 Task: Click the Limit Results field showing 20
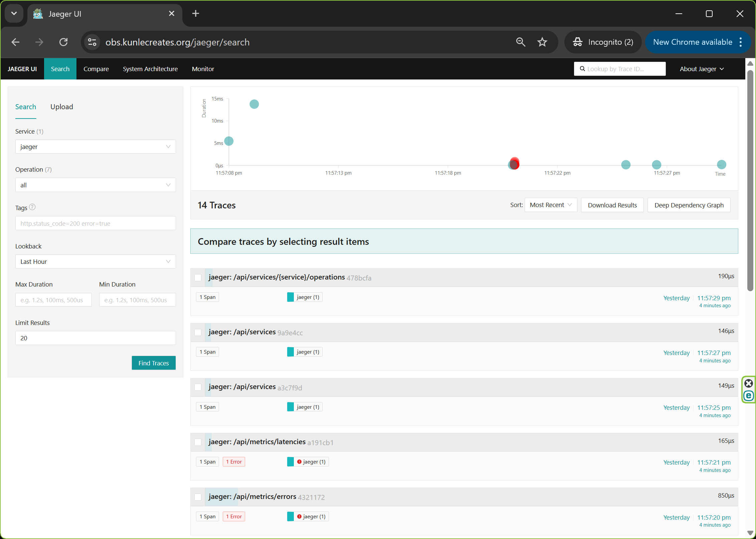(96, 338)
